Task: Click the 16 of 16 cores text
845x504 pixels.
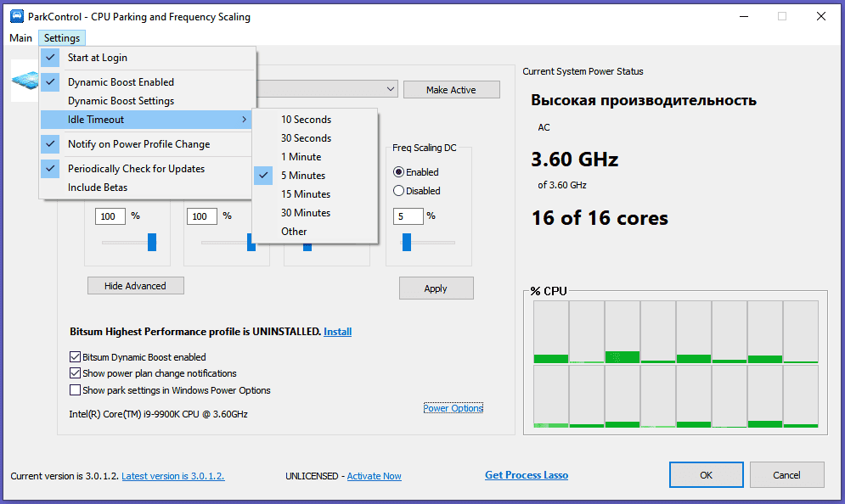Action: coord(600,218)
